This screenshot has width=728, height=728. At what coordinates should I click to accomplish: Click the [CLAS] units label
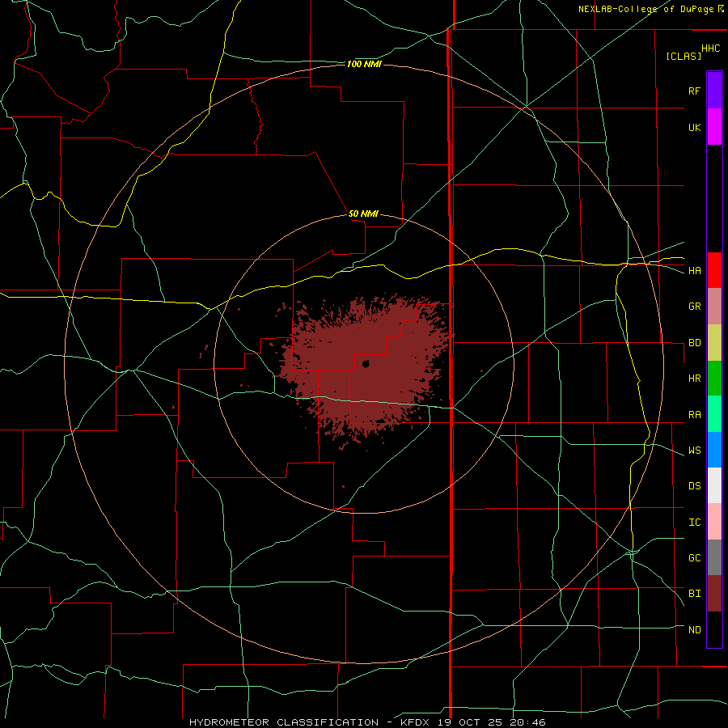(684, 56)
